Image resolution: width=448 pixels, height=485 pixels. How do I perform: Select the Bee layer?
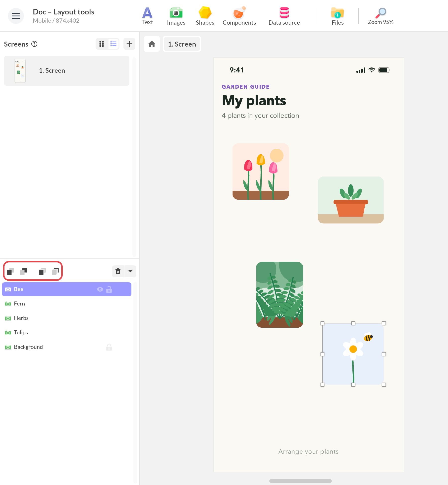(x=67, y=289)
